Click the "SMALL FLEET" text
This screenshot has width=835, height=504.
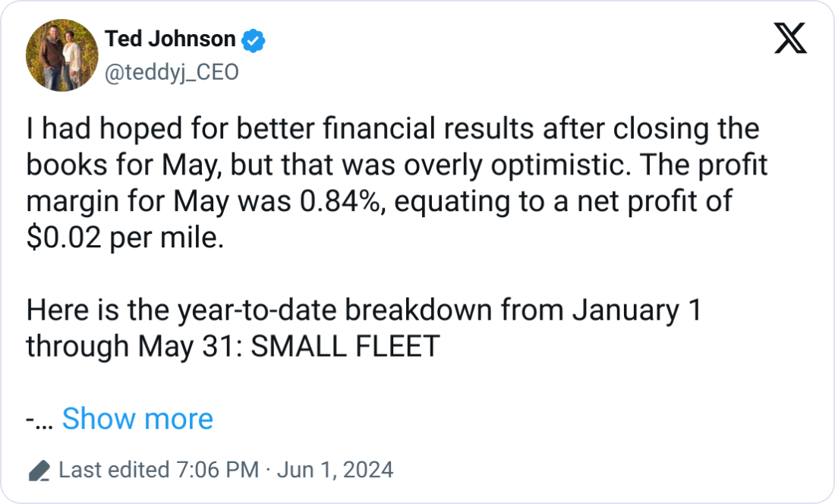[345, 346]
